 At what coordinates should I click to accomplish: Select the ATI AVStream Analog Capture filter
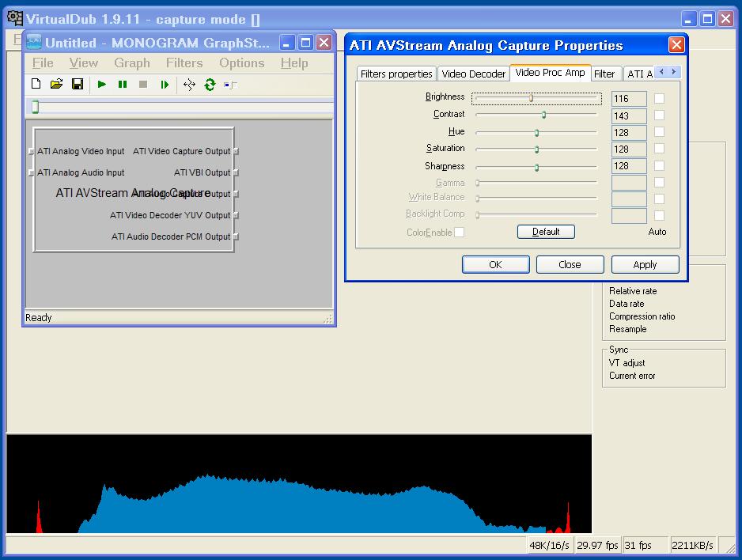click(134, 189)
